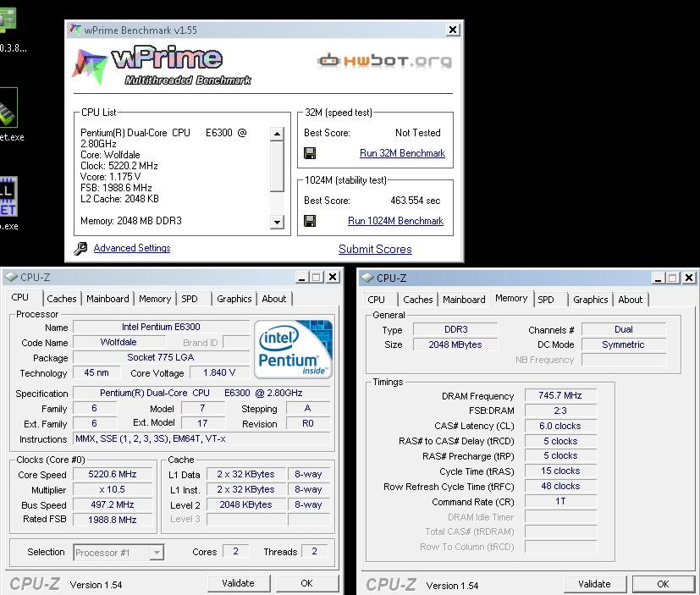The height and width of the screenshot is (595, 700).
Task: Click the Intel Pentium inside badge
Action: [294, 349]
